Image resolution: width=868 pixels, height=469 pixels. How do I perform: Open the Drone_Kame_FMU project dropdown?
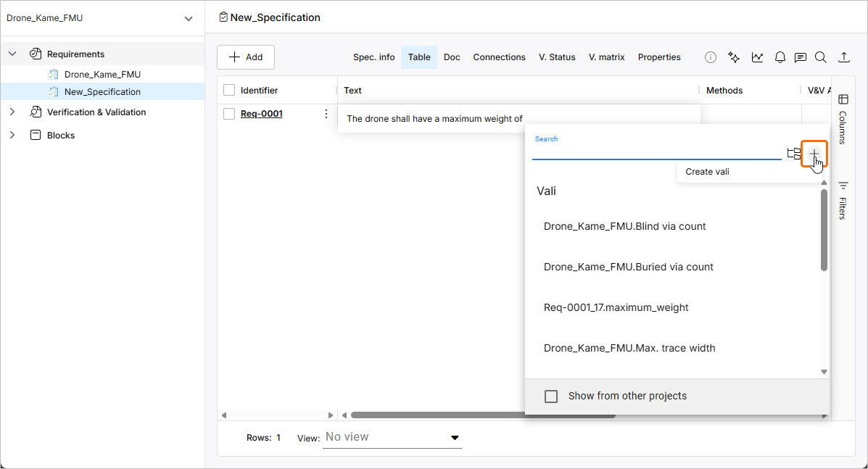click(189, 18)
